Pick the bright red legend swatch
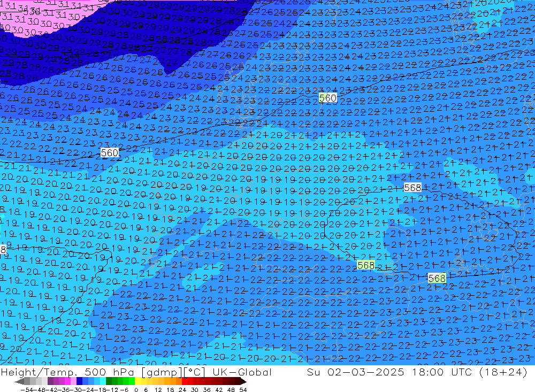 tap(185, 382)
